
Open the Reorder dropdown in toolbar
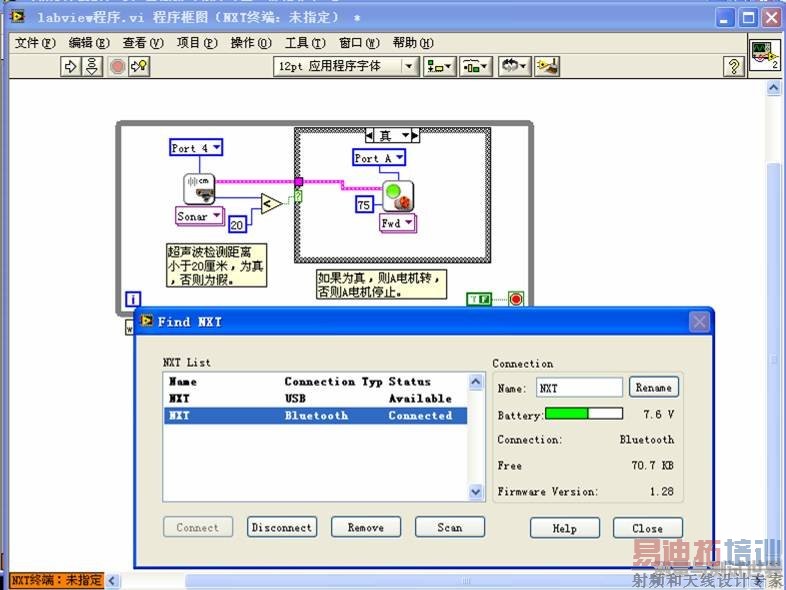point(514,66)
